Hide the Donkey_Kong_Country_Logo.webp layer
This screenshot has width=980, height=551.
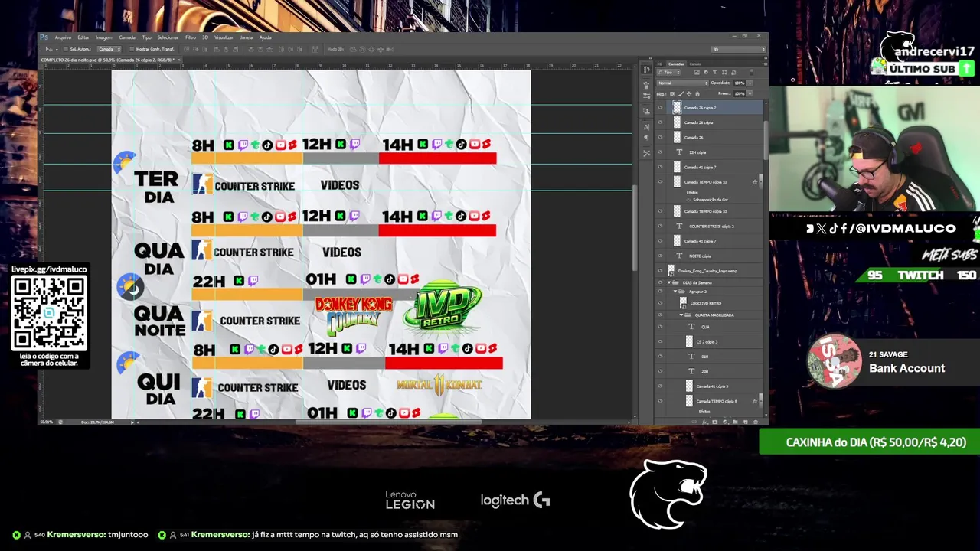(x=660, y=271)
